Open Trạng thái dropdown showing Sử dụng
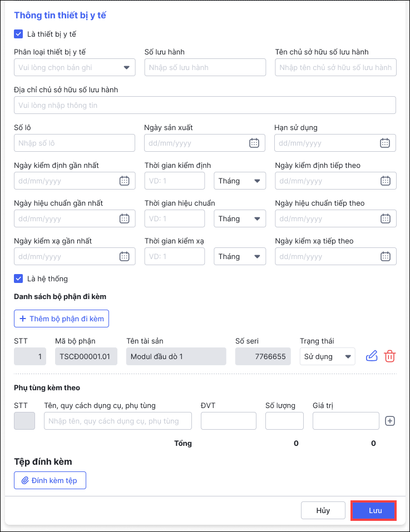 tap(327, 356)
